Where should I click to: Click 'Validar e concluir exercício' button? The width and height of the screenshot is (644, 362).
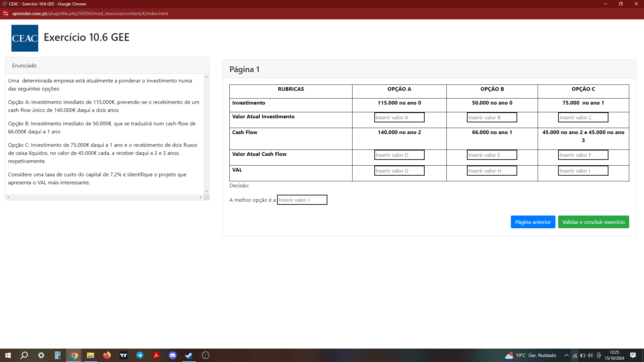[593, 222]
